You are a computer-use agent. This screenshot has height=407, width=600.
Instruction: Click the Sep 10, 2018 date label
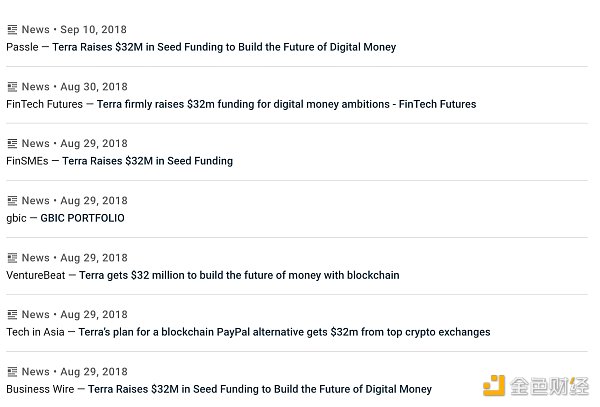[x=93, y=29]
